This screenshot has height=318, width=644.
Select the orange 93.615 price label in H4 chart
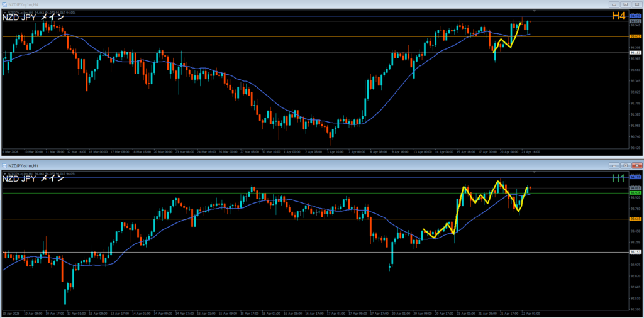(635, 36)
